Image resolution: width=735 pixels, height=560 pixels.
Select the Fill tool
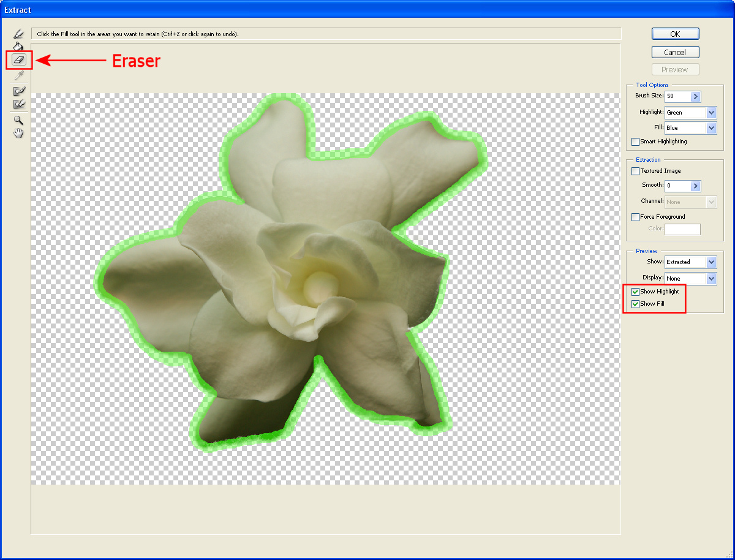click(x=18, y=46)
